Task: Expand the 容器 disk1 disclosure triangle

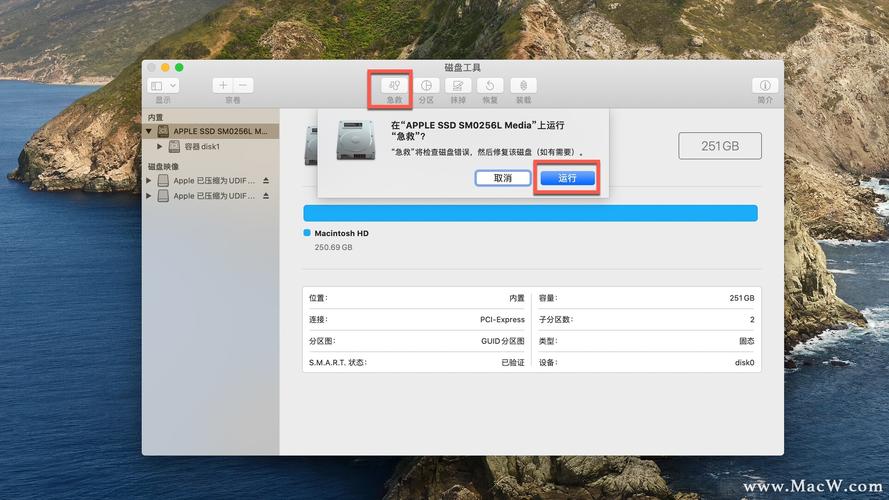Action: [159, 146]
